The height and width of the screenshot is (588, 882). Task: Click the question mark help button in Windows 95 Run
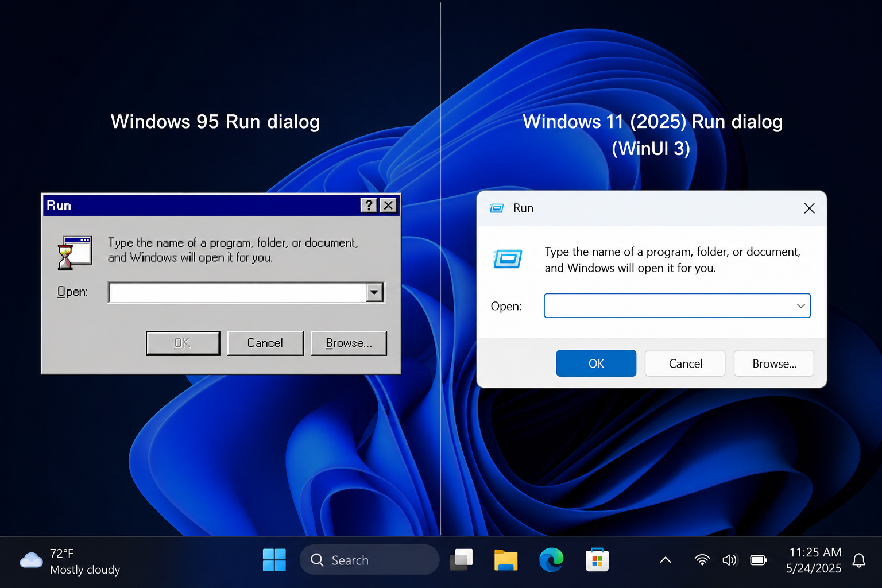click(x=369, y=205)
